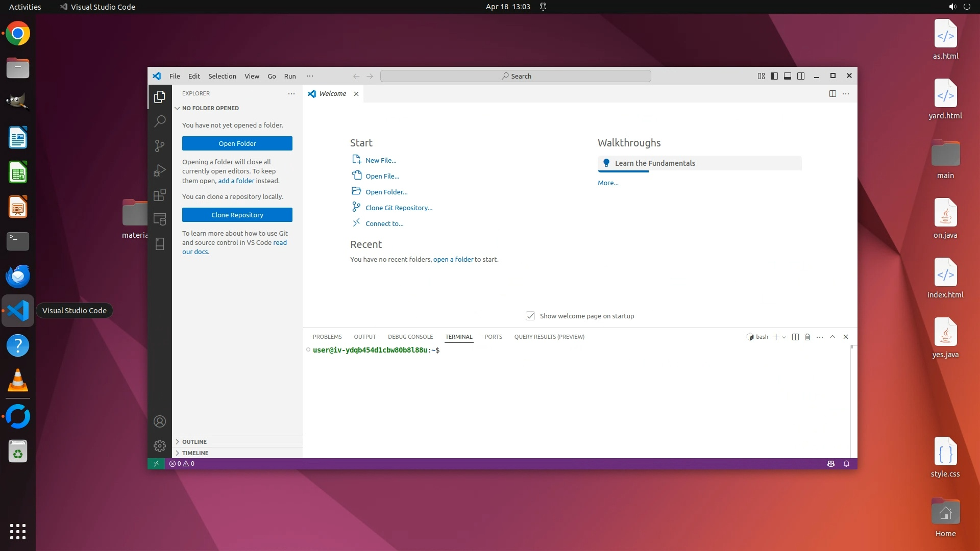
Task: Click the Accounts icon in activity bar
Action: 160,421
